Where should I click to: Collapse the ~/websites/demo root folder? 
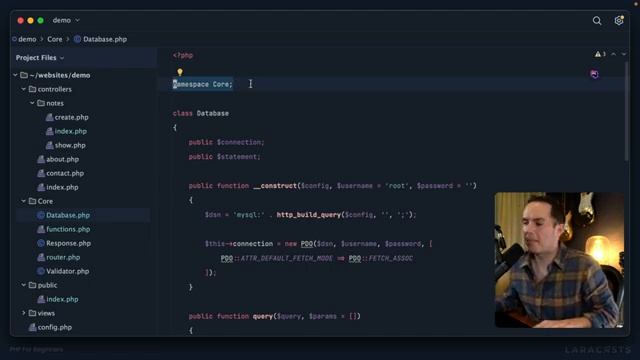(x=16, y=75)
